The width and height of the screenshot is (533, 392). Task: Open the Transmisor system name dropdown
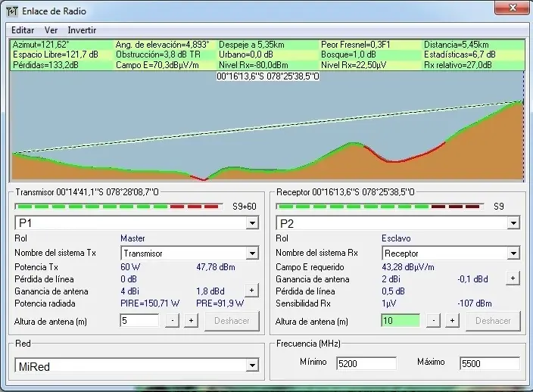click(x=252, y=253)
